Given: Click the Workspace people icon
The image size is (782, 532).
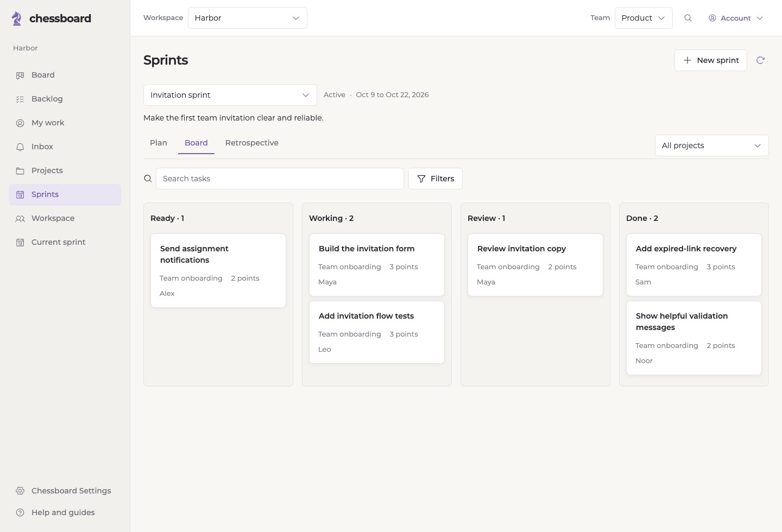Looking at the screenshot, I should coord(20,219).
